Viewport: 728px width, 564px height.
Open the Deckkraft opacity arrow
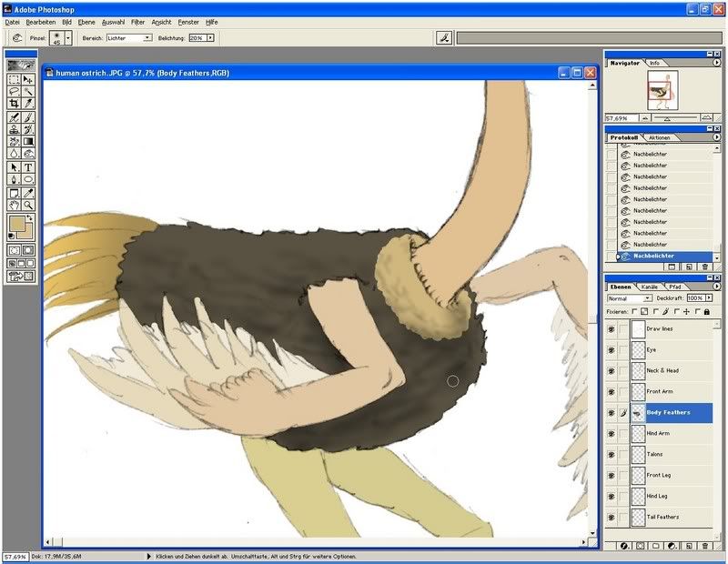709,298
